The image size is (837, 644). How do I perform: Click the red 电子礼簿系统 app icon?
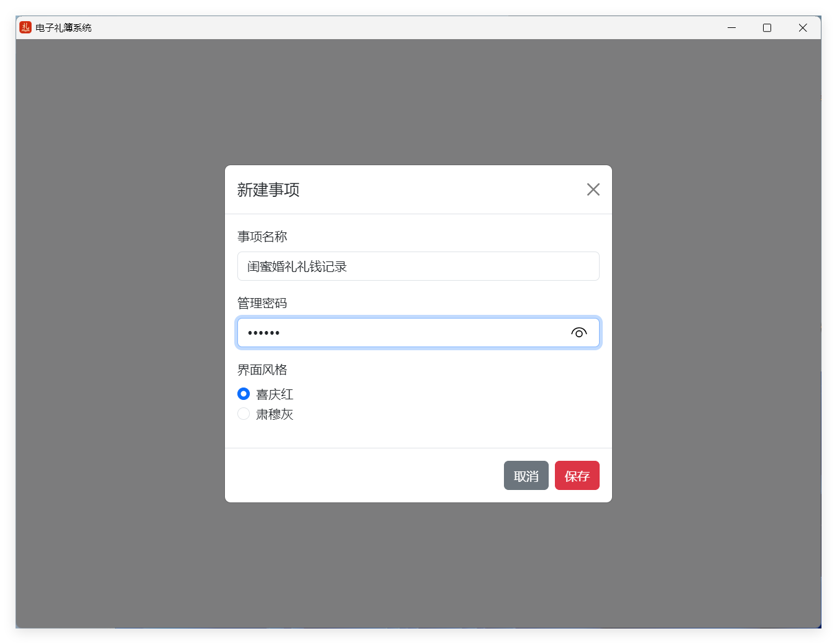25,27
